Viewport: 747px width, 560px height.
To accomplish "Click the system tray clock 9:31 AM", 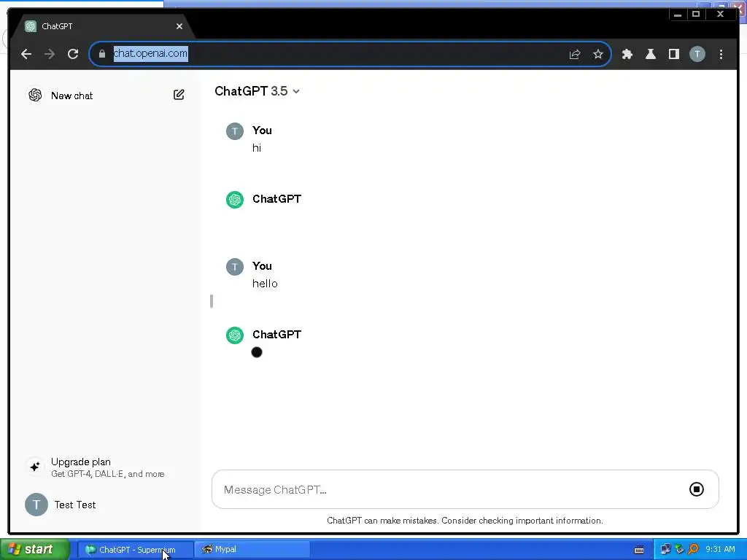I will (x=720, y=550).
